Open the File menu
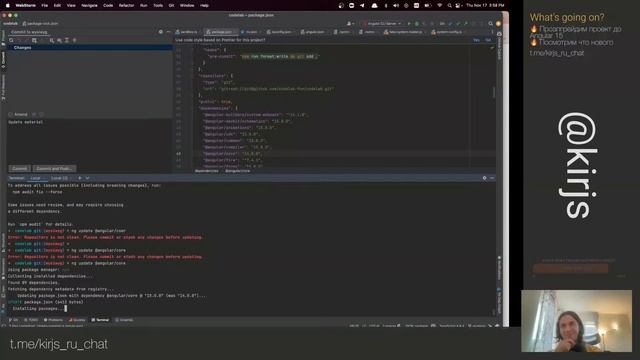This screenshot has width=640, height=360. [x=44, y=5]
